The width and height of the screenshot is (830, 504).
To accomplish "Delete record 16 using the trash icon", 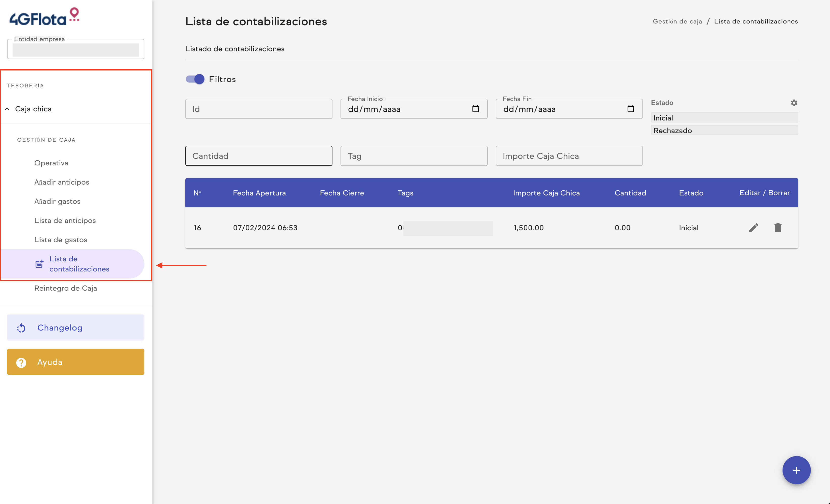I will (778, 228).
